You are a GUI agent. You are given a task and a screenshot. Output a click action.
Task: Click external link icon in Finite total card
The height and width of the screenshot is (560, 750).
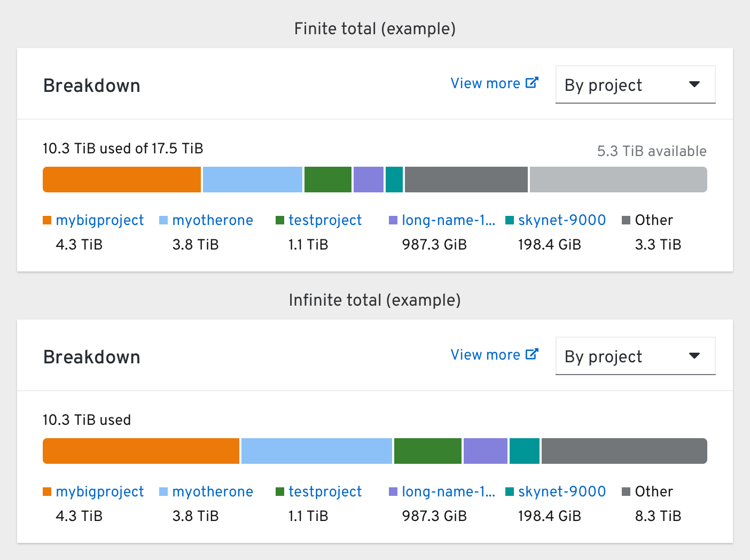[x=532, y=83]
